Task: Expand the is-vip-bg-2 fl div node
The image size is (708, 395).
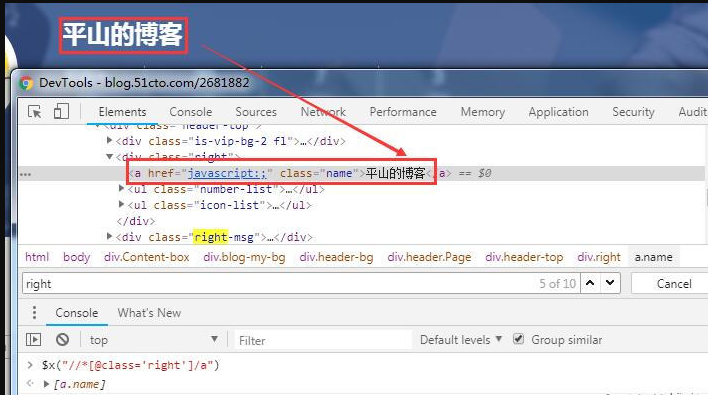Action: (x=109, y=140)
